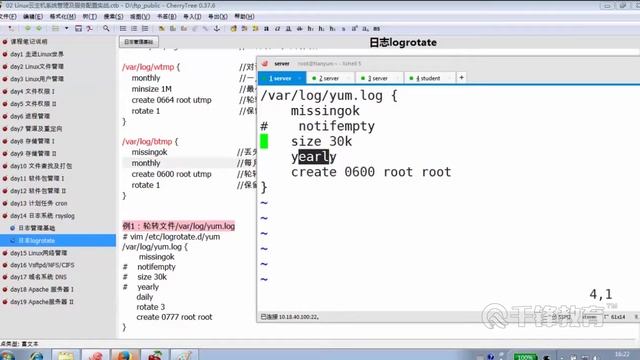Click the Insert Table toolbar icon

(173, 29)
